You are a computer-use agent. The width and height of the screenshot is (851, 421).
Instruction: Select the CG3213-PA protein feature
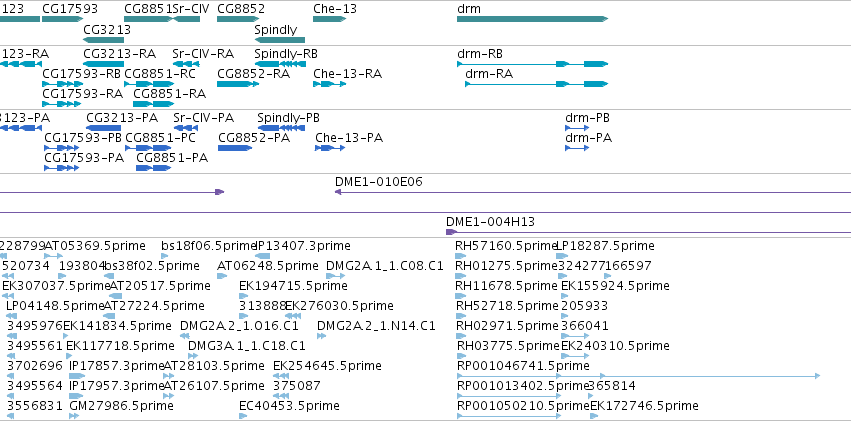click(104, 128)
